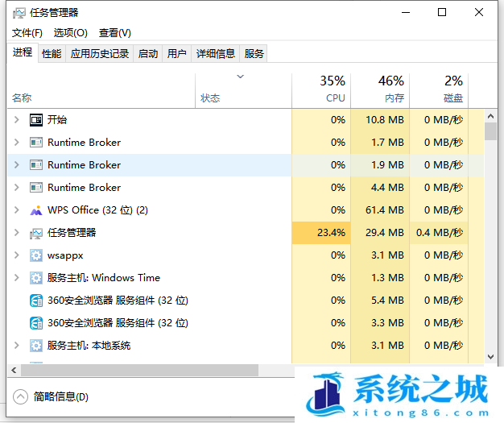Click the 10.8 MB memory value
The image size is (504, 423).
384,120
